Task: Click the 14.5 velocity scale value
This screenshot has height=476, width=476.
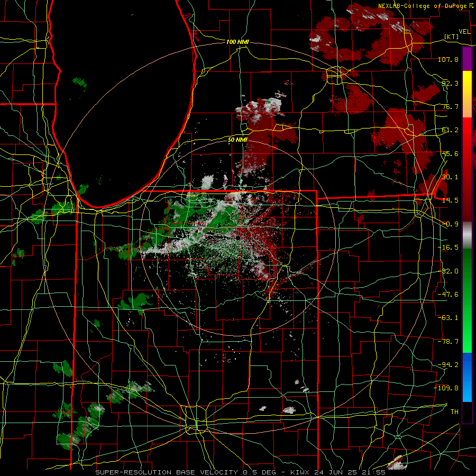Action: coord(450,200)
